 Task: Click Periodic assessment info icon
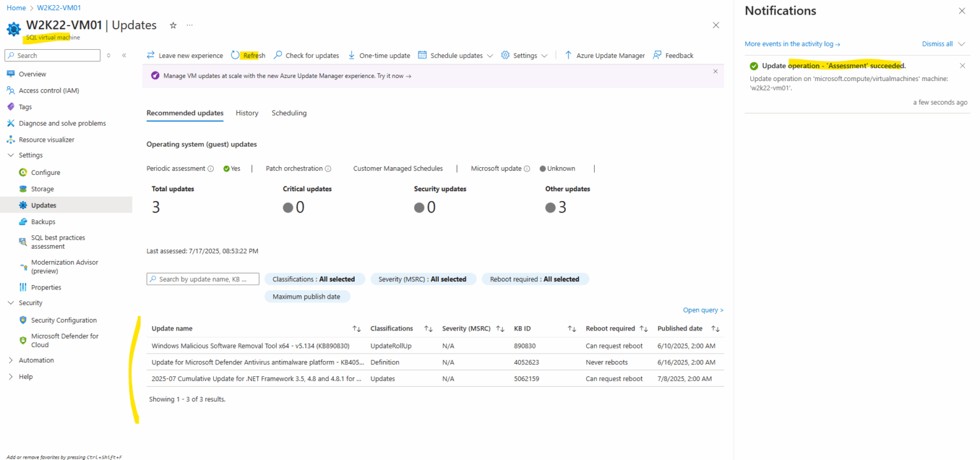pyautogui.click(x=211, y=169)
